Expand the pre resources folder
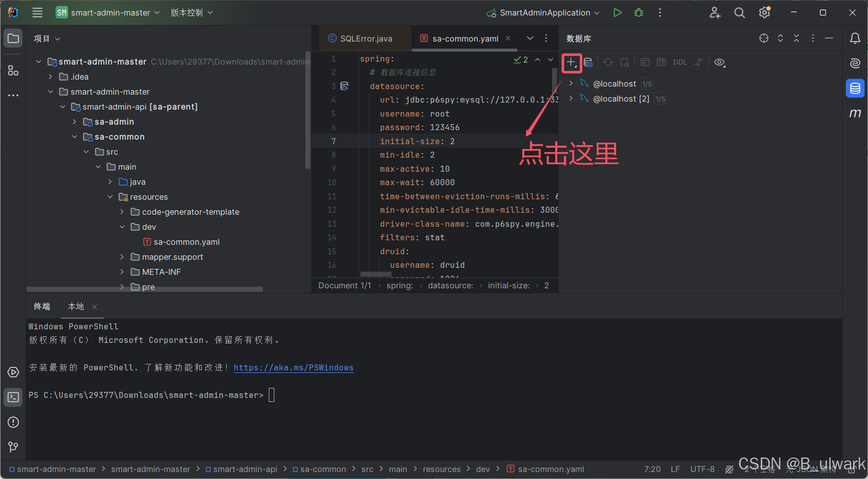Image resolution: width=868 pixels, height=479 pixels. click(122, 287)
